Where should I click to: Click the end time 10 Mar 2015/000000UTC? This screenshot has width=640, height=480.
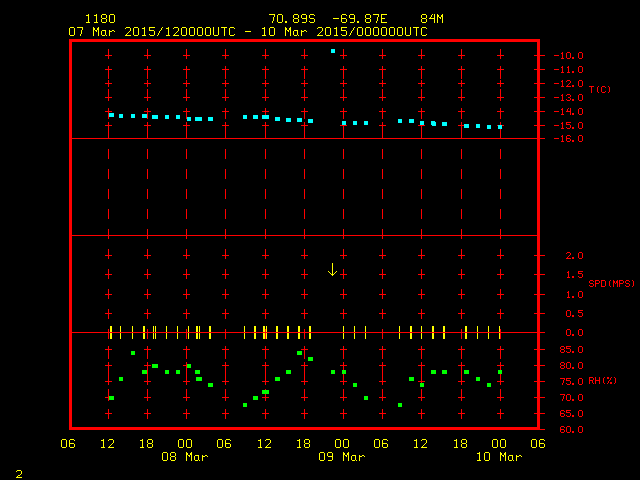point(343,31)
